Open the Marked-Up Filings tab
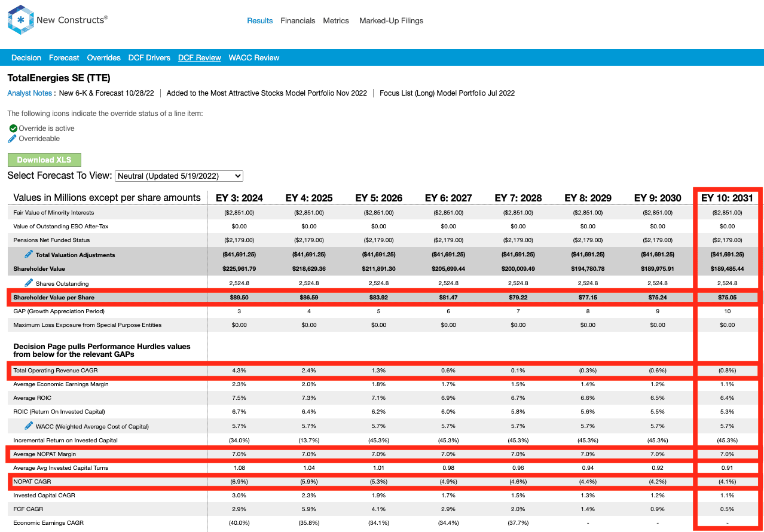The width and height of the screenshot is (764, 532). 391,20
